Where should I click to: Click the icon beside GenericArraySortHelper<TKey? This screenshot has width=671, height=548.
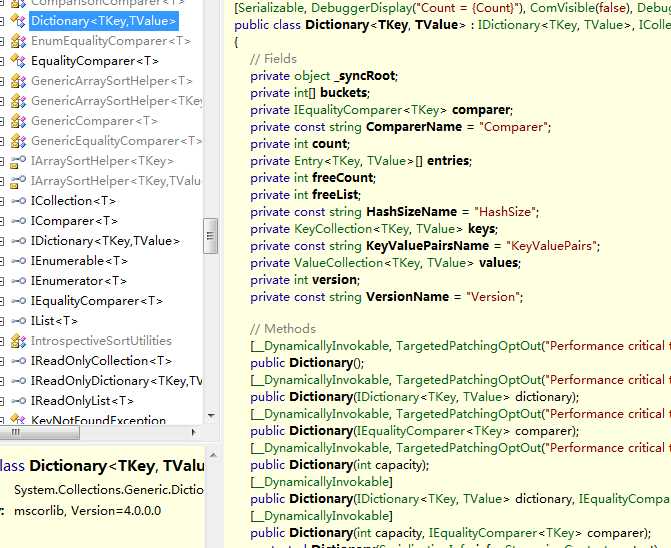(x=18, y=101)
